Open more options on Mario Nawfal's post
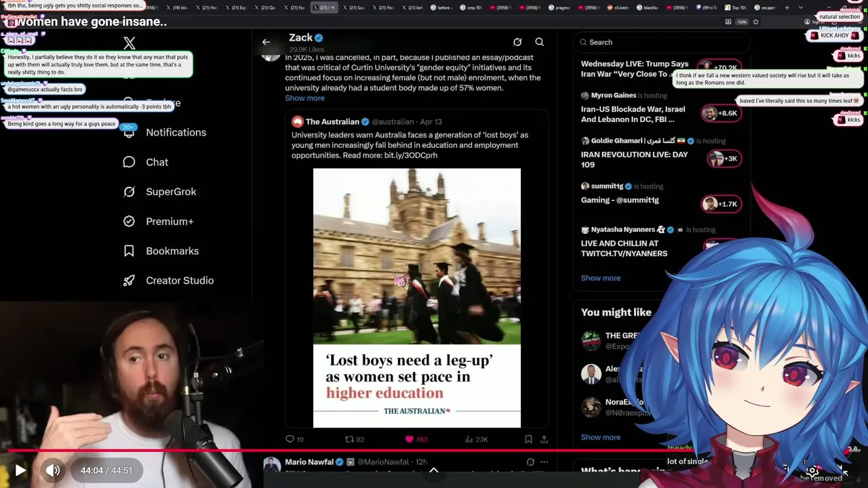This screenshot has width=868, height=488. [544, 462]
